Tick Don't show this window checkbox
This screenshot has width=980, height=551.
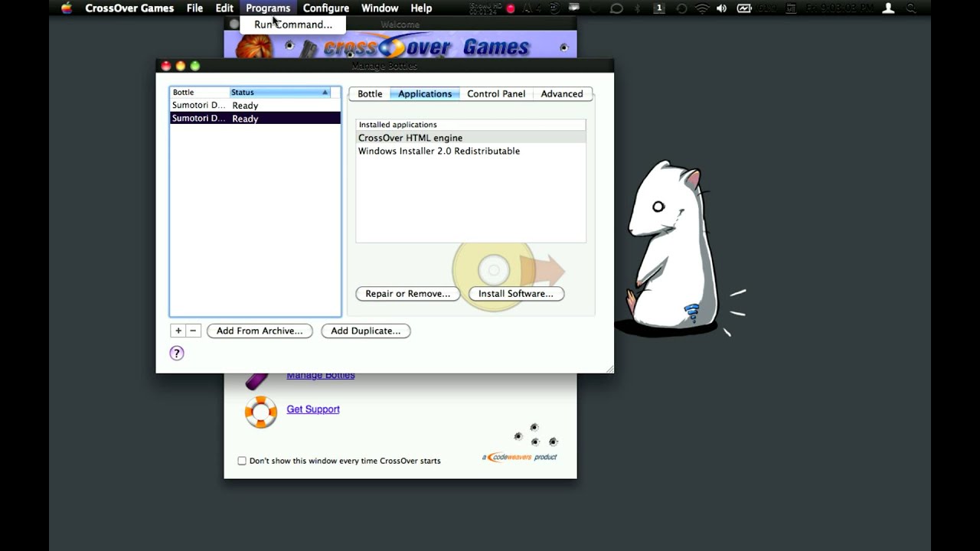pyautogui.click(x=242, y=461)
